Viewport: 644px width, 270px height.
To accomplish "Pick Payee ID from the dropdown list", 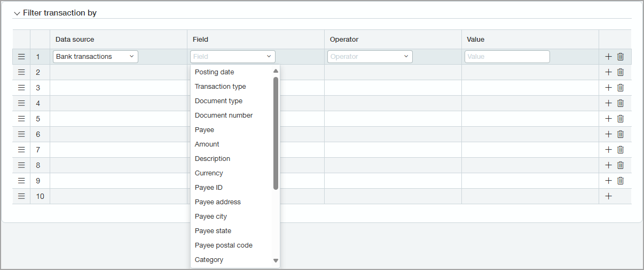I will (209, 188).
